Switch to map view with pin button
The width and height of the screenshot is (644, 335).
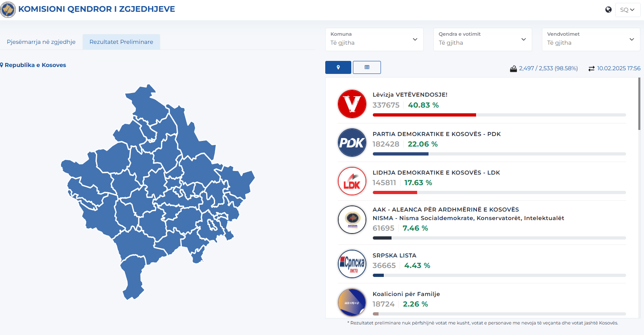[338, 67]
